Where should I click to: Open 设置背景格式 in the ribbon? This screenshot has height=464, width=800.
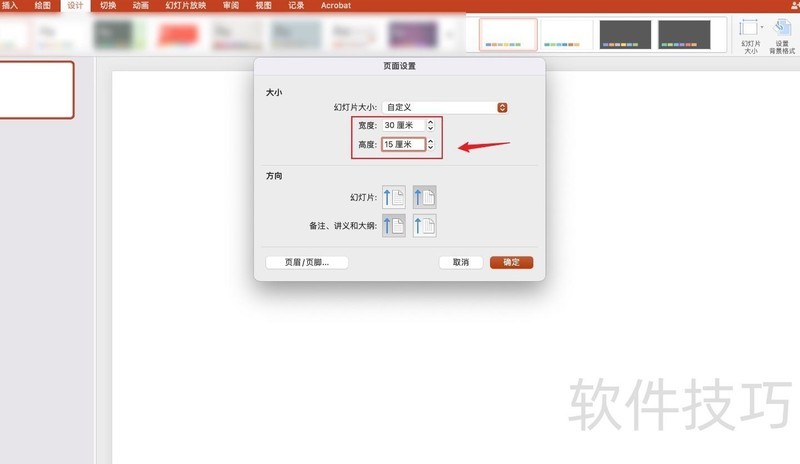pyautogui.click(x=782, y=36)
